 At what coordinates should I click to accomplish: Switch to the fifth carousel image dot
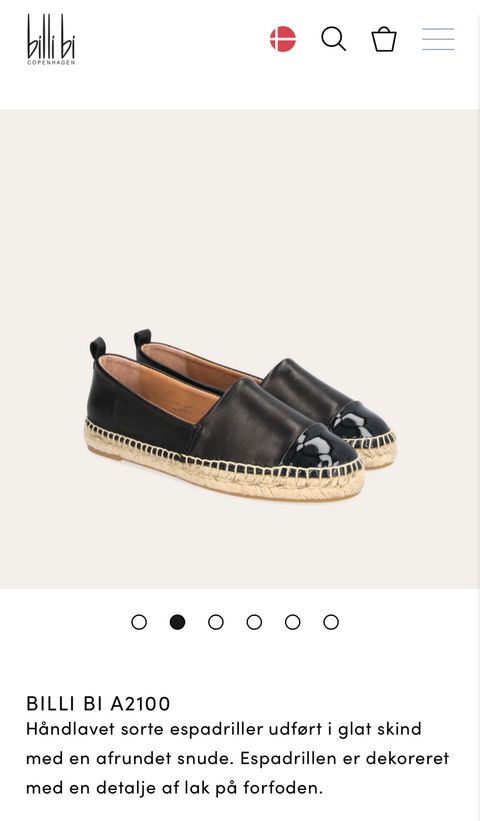tap(293, 622)
